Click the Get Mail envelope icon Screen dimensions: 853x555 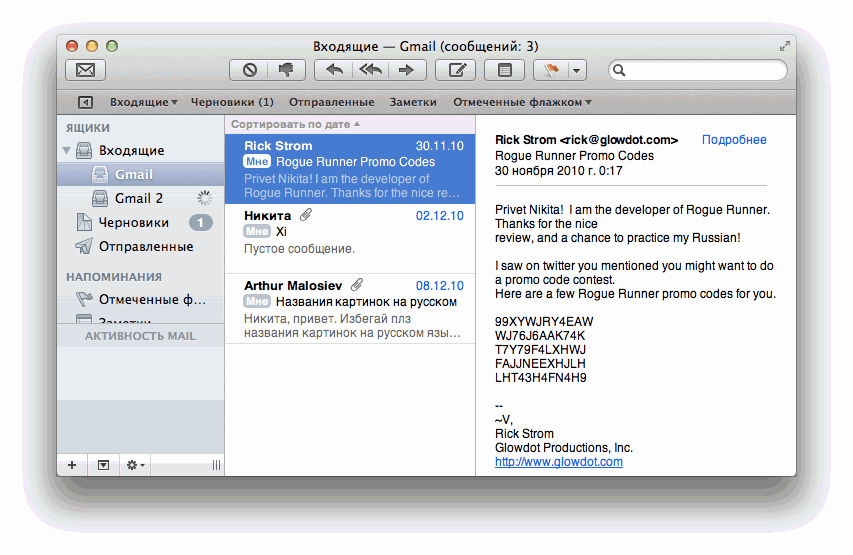[85, 70]
